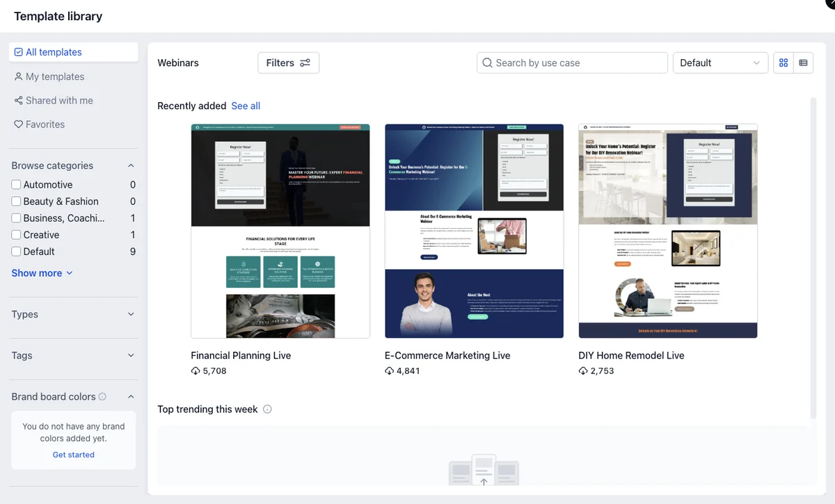Open the Default sort dropdown
This screenshot has width=835, height=504.
[x=720, y=63]
